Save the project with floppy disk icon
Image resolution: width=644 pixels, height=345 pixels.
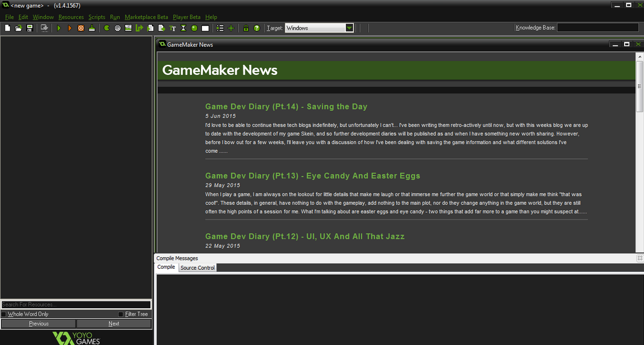coord(30,28)
